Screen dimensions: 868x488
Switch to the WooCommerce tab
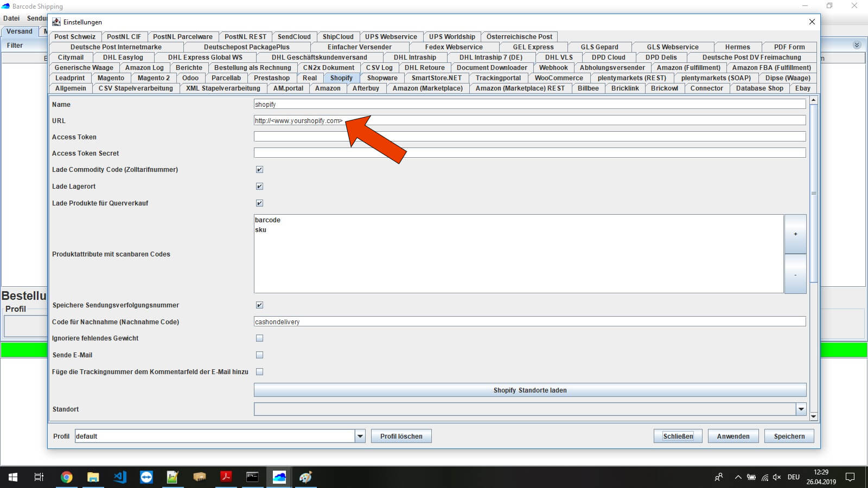pos(559,78)
